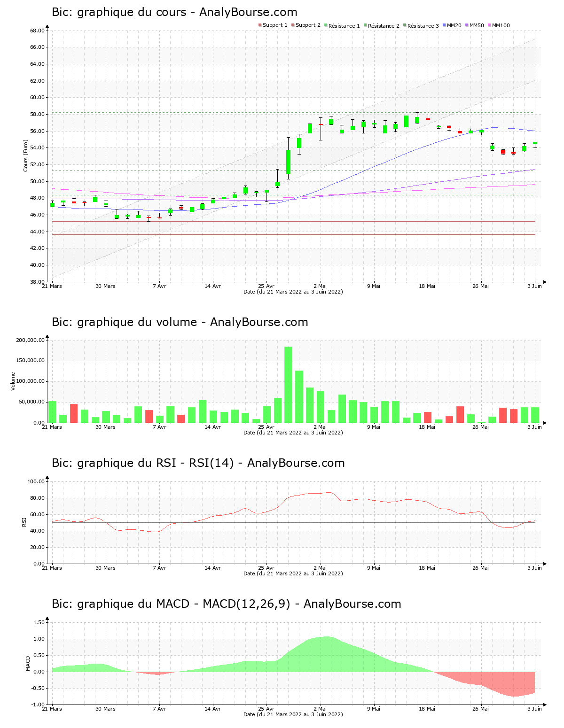Click the '3 Juin' date on MACD chart

(x=534, y=709)
